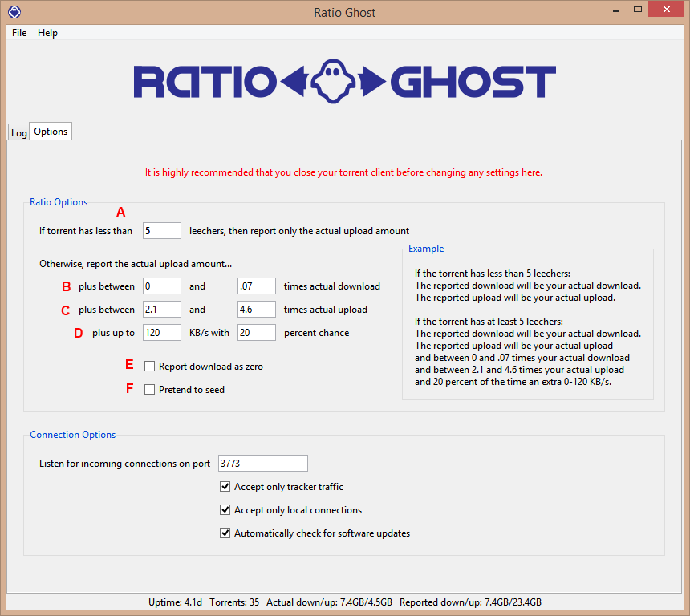This screenshot has width=690, height=616.
Task: Disable Automatically check for software updates
Action: click(225, 533)
